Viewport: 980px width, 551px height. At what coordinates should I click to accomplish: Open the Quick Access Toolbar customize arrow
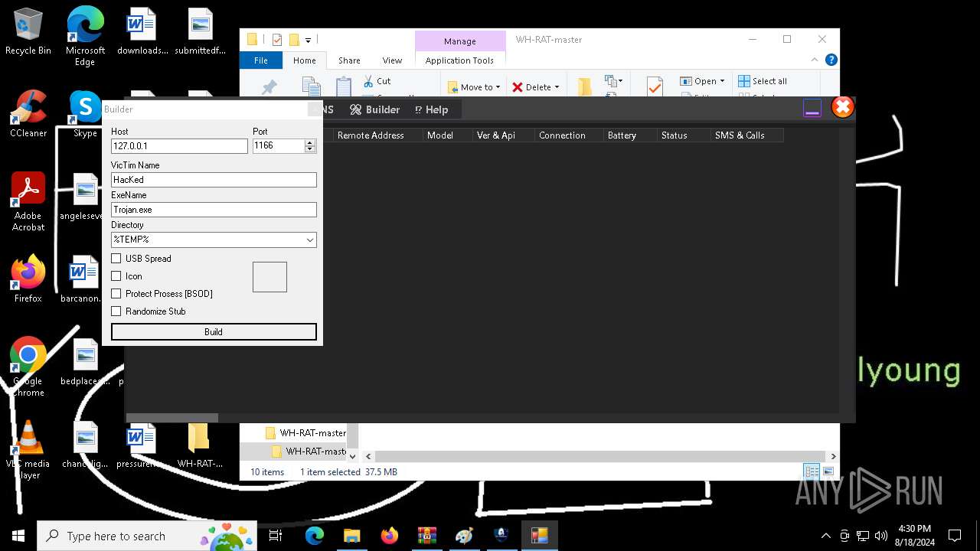308,40
